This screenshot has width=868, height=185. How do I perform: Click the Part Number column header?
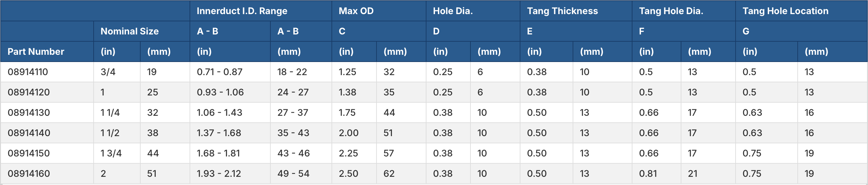click(x=36, y=51)
